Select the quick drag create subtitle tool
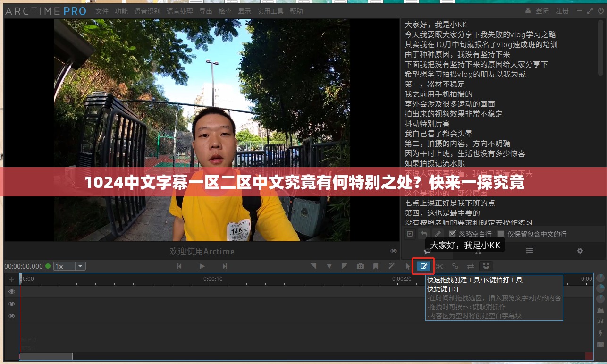This screenshot has width=607, height=364. [x=423, y=266]
